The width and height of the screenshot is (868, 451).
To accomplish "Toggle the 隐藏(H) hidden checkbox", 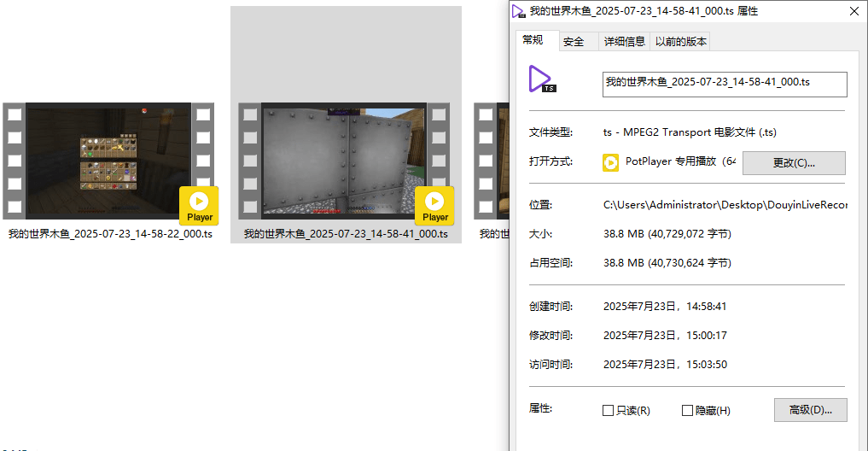I will [x=687, y=411].
